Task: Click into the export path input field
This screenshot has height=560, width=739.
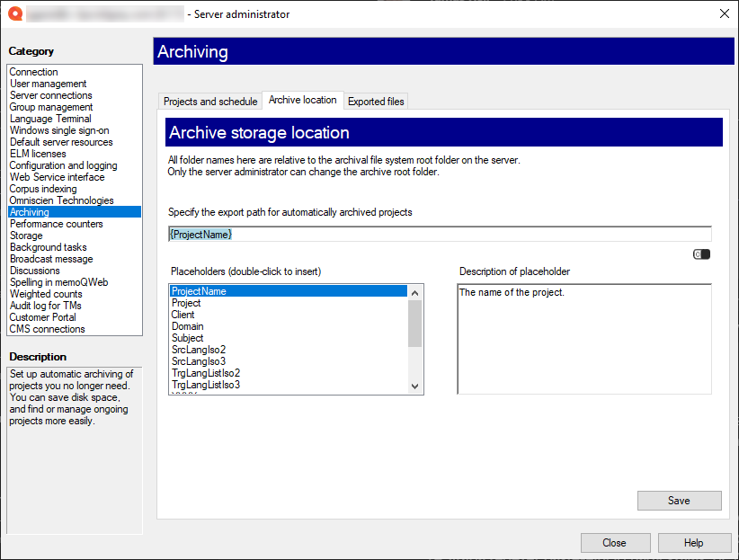Action: click(x=440, y=234)
